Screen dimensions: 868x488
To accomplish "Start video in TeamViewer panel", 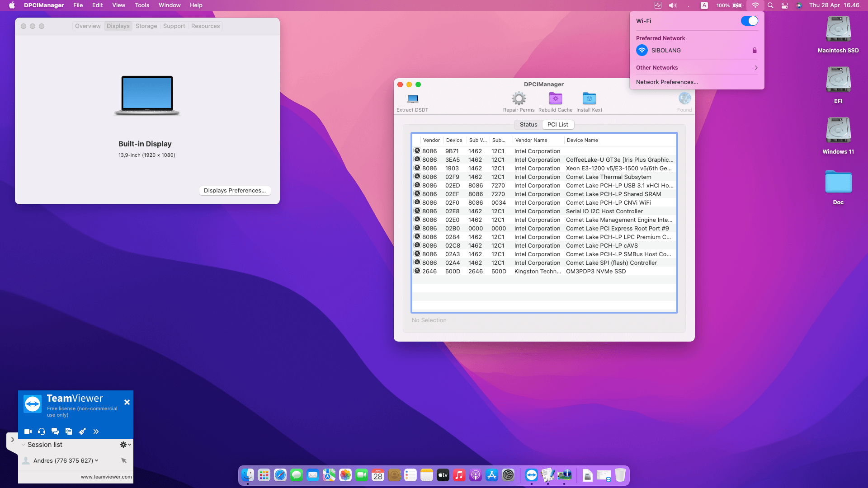I will point(28,432).
